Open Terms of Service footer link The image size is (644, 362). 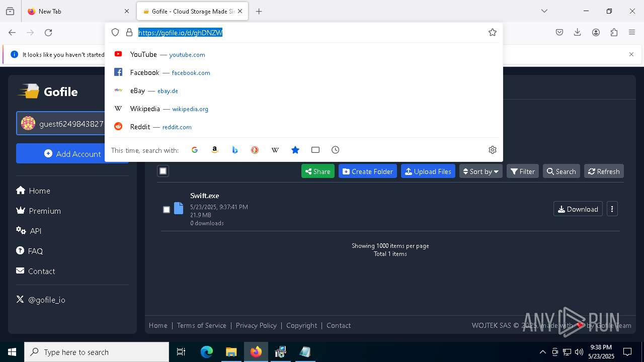point(202,325)
